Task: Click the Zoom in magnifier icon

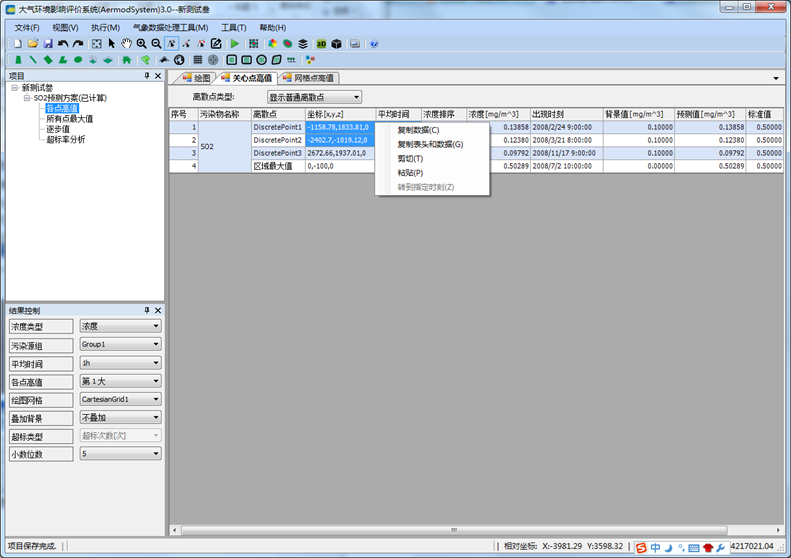Action: click(x=141, y=44)
